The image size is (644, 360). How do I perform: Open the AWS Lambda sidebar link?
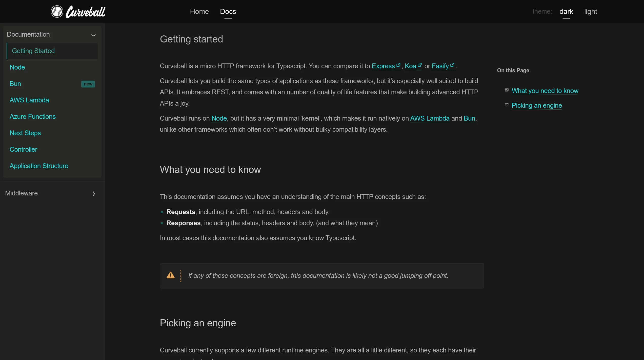coord(29,100)
